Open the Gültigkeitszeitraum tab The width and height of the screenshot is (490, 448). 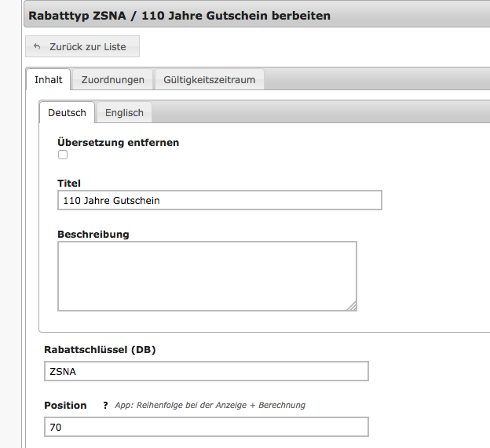(210, 80)
